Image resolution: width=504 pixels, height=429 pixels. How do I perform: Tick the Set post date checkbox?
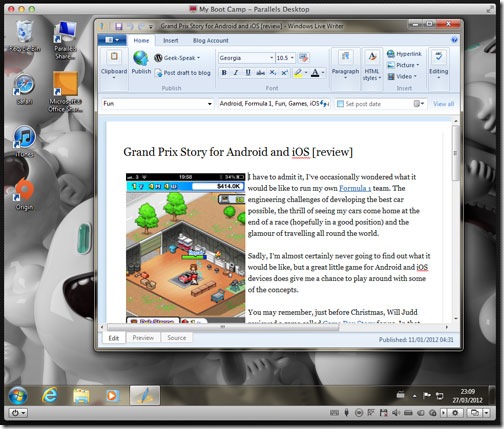coord(340,104)
